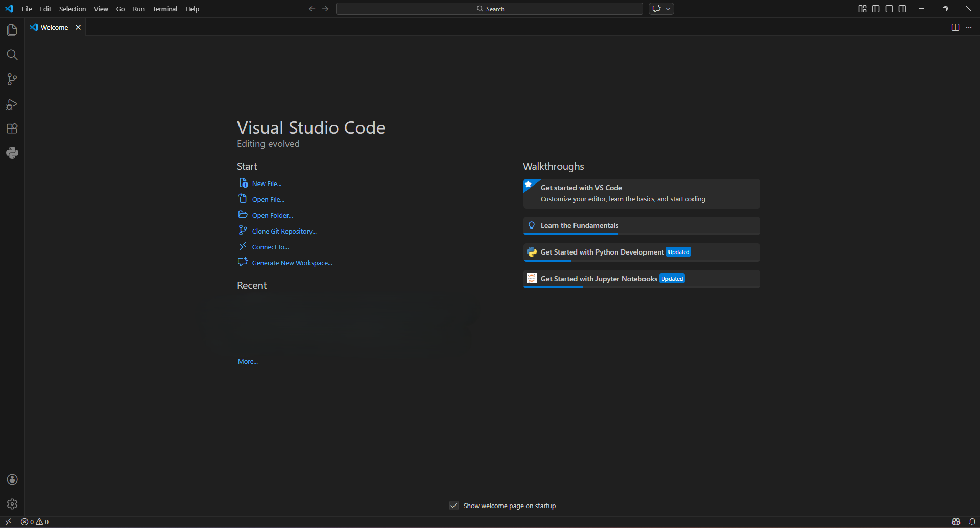
Task: Toggle primary side bar visibility
Action: point(876,9)
